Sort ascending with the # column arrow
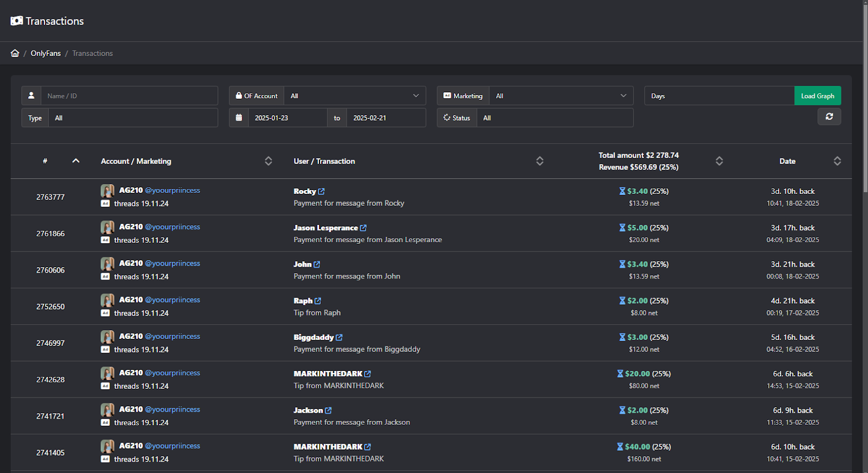 pos(76,161)
